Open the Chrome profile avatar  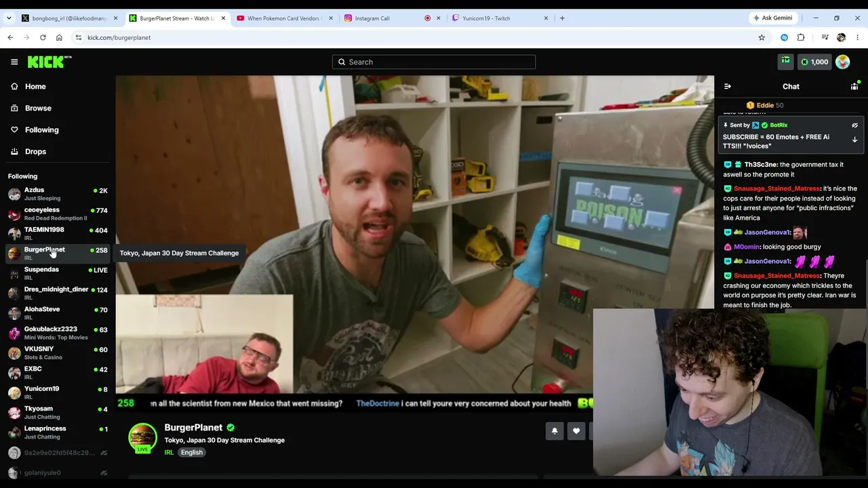(842, 37)
